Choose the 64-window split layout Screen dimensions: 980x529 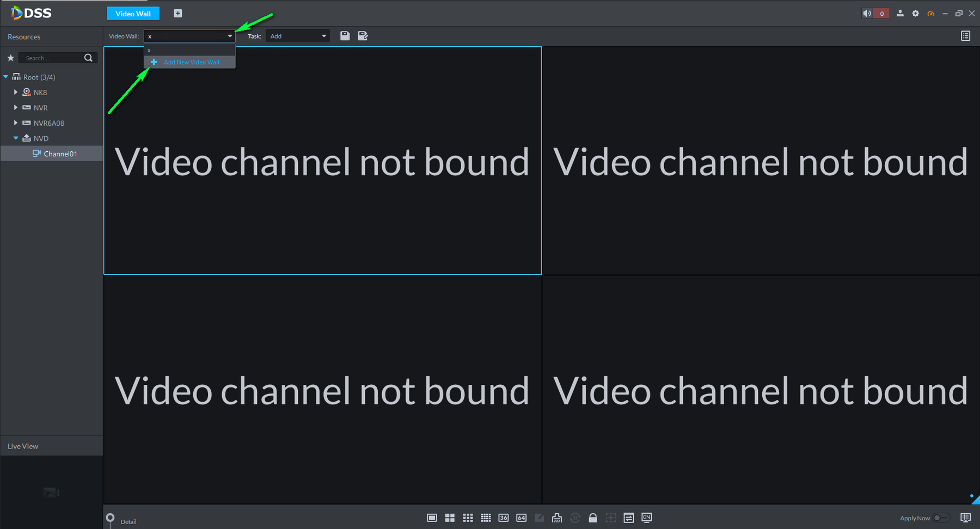pos(522,518)
